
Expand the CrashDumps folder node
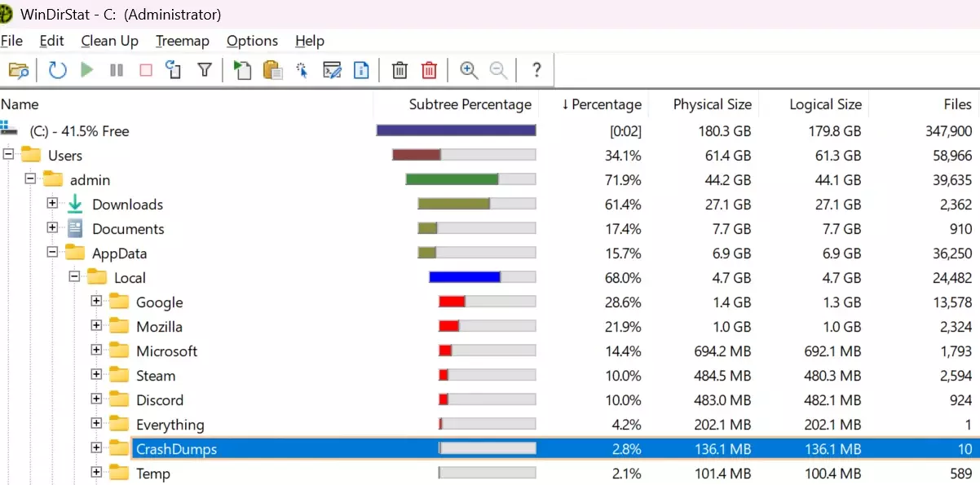[x=97, y=447]
